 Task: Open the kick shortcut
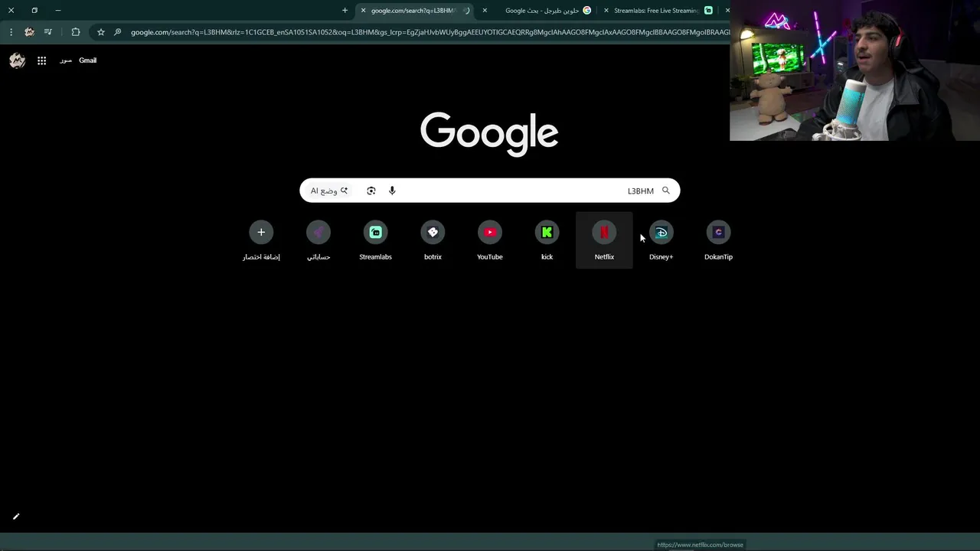tap(547, 240)
